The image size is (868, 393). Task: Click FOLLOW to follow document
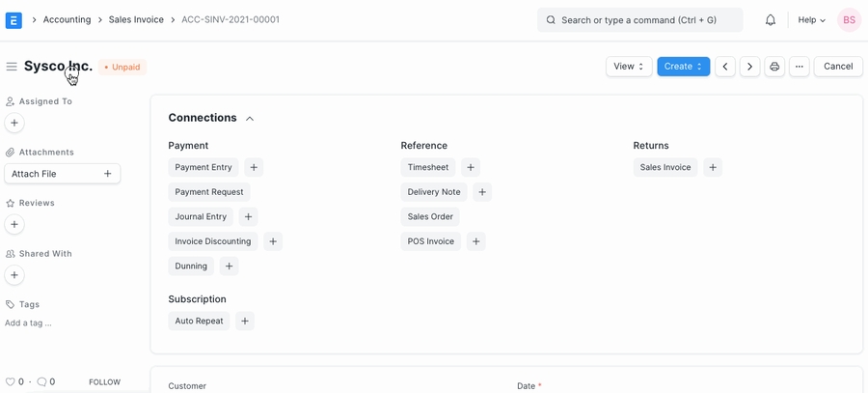[104, 382]
